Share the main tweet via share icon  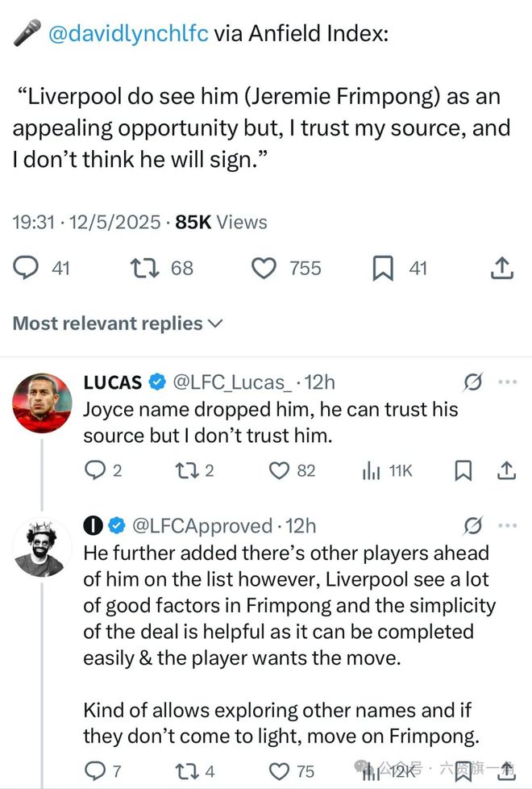[x=502, y=268]
